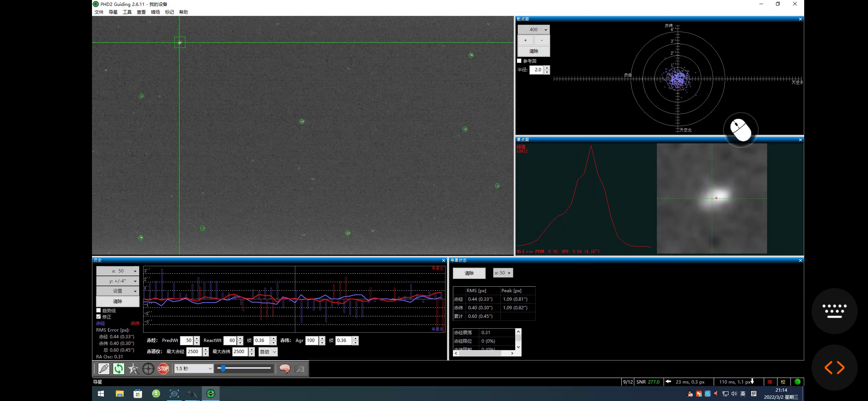The height and width of the screenshot is (401, 868).
Task: Click the PredWt spinner arrows
Action: tap(197, 340)
